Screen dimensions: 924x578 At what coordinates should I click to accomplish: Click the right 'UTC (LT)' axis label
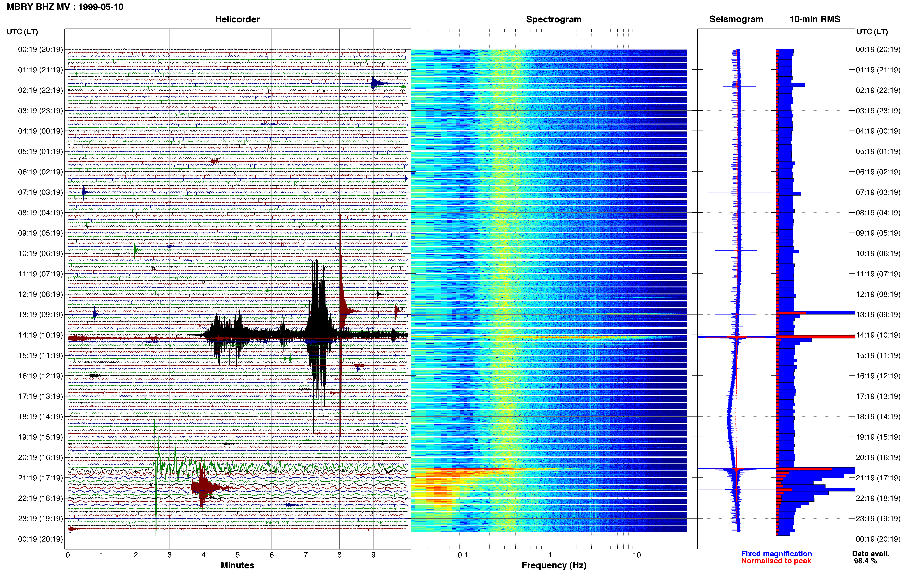point(872,32)
